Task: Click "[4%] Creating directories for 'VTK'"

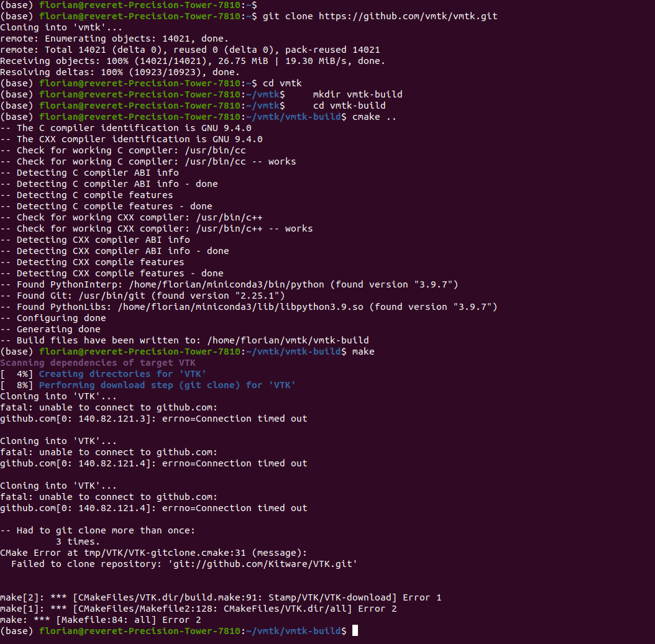Action: pyautogui.click(x=103, y=374)
